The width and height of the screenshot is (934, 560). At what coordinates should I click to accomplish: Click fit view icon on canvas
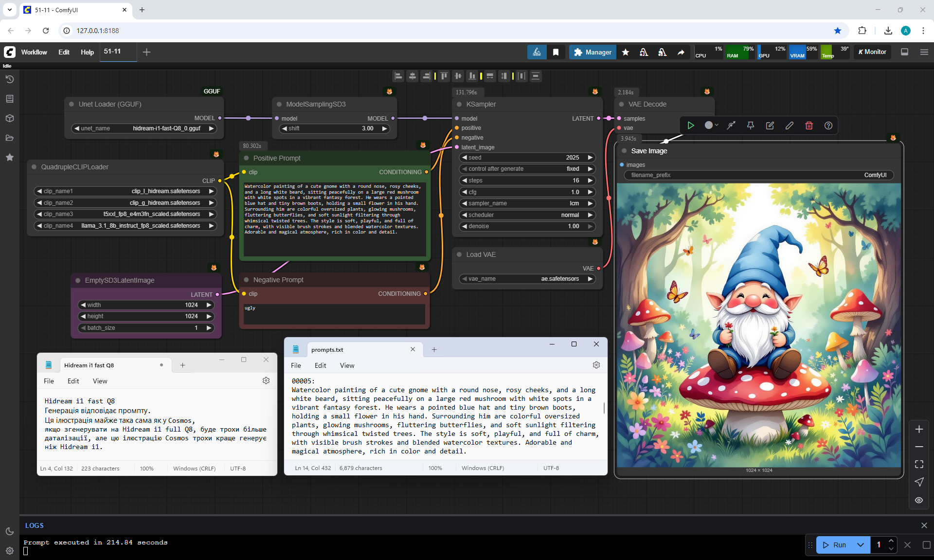coord(919,464)
